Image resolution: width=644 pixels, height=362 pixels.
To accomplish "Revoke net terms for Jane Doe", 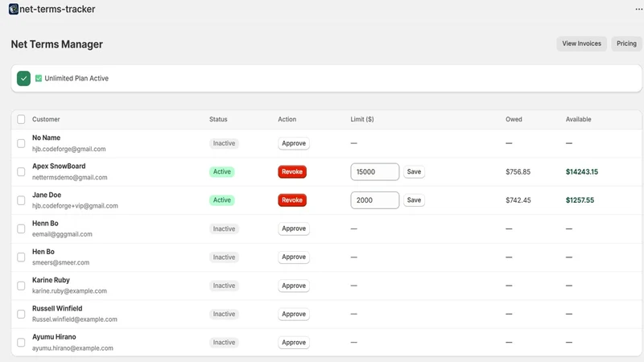I will pos(292,200).
